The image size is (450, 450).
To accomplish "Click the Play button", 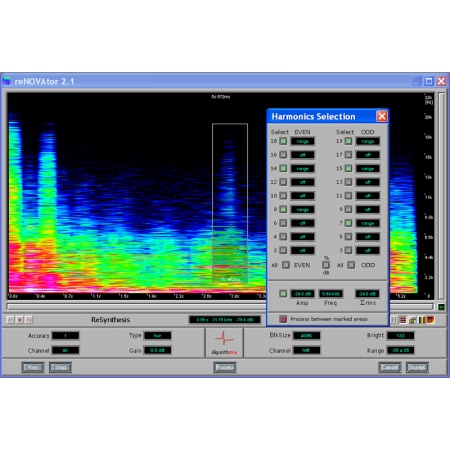I will (x=33, y=367).
